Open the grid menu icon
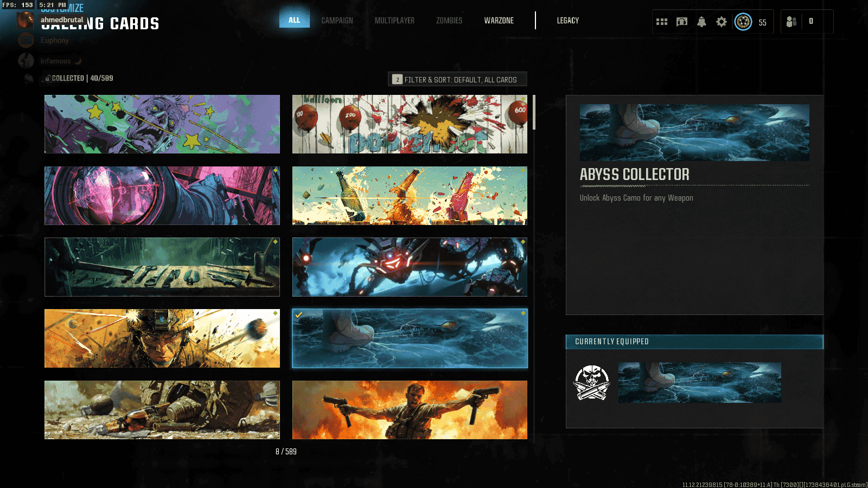This screenshot has width=868, height=488. [661, 22]
